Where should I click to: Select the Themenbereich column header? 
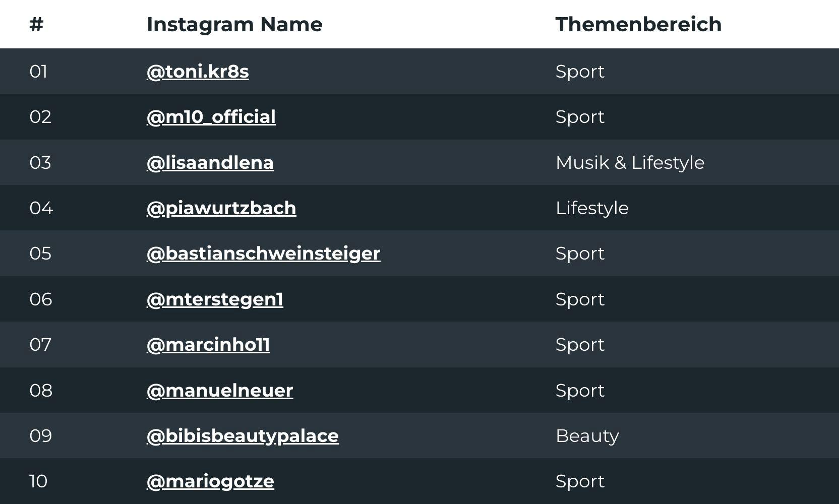pos(638,24)
